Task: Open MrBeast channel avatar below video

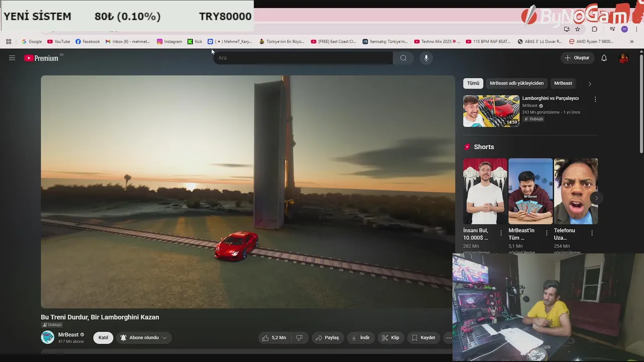Action: tap(47, 337)
